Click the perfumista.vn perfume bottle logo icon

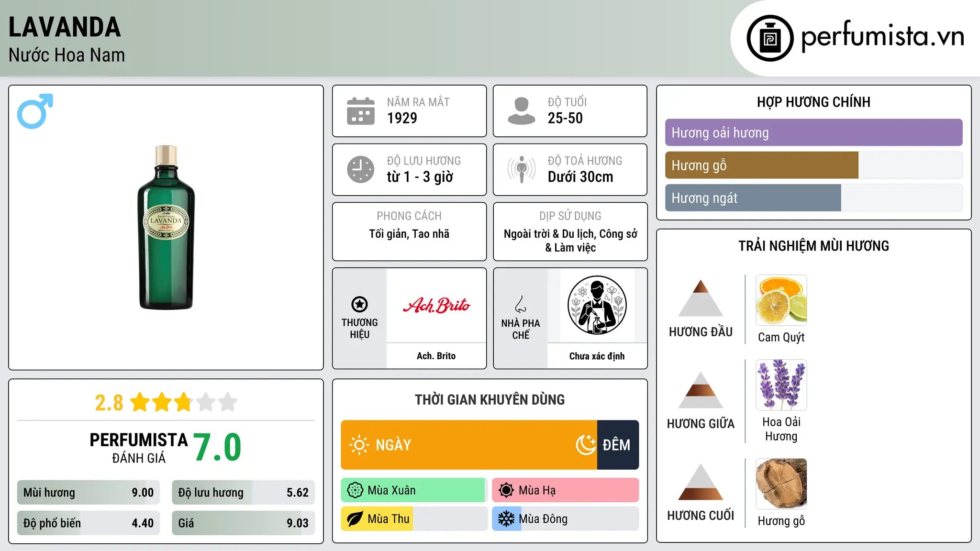[770, 38]
